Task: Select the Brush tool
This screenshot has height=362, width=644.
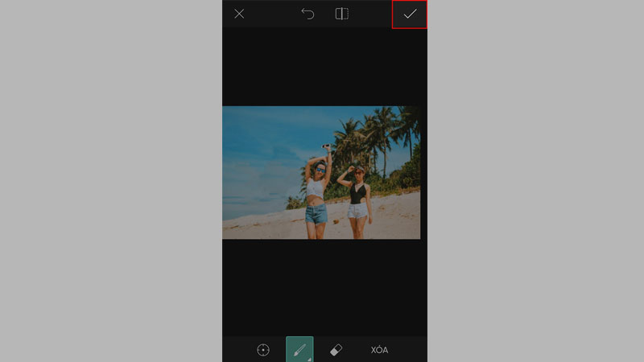Action: [299, 350]
